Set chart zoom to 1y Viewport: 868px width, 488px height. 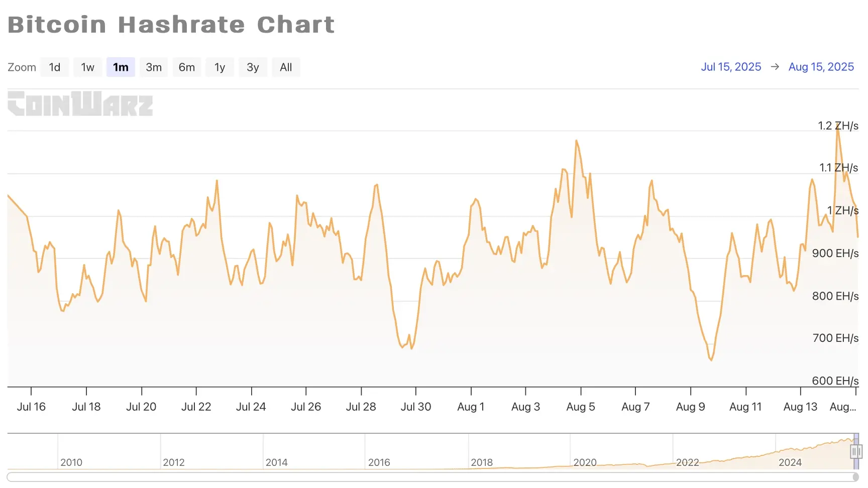[220, 67]
